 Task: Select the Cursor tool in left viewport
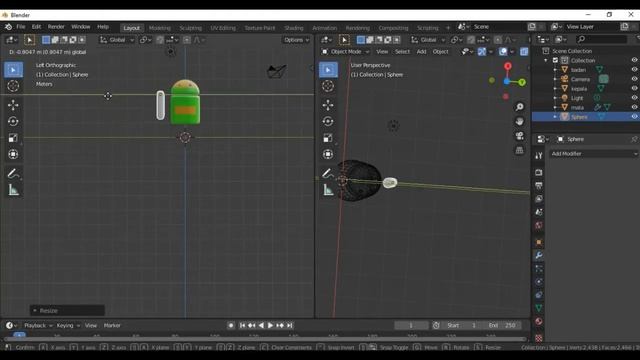pos(13,86)
